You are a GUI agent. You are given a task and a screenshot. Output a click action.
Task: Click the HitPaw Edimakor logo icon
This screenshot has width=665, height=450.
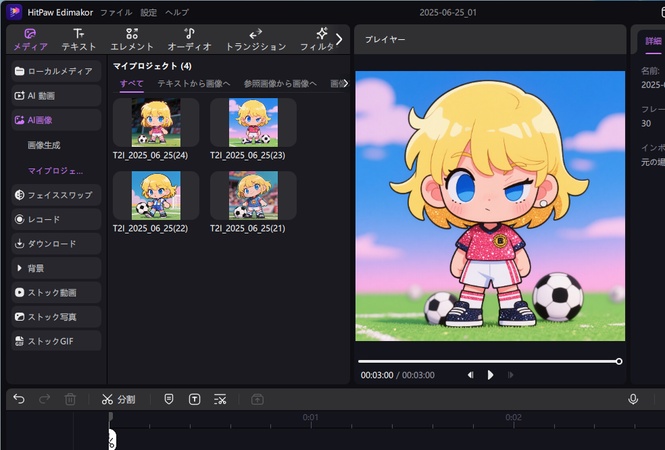pyautogui.click(x=14, y=12)
